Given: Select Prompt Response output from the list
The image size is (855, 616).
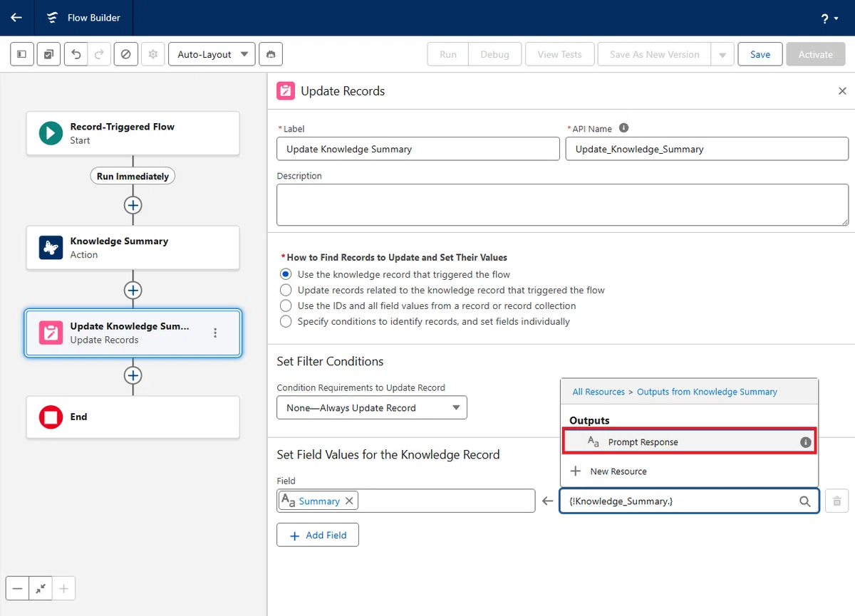Looking at the screenshot, I should [689, 442].
